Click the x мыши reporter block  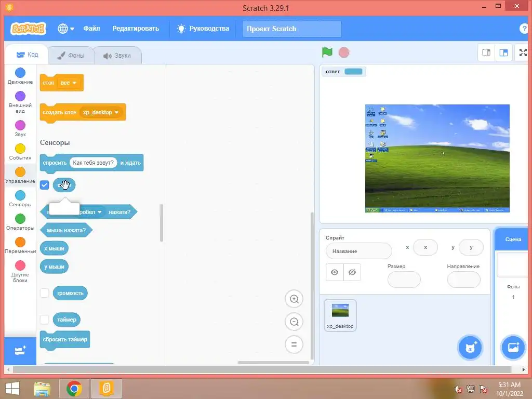click(54, 249)
